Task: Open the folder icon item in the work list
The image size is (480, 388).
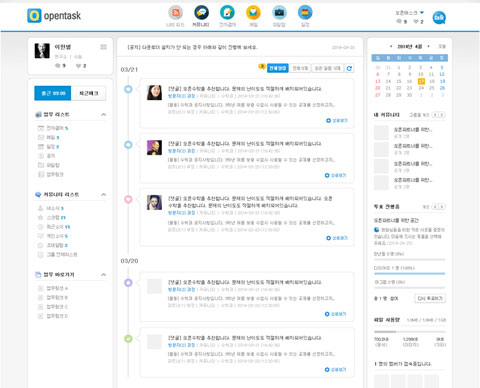Action: [x=49, y=165]
